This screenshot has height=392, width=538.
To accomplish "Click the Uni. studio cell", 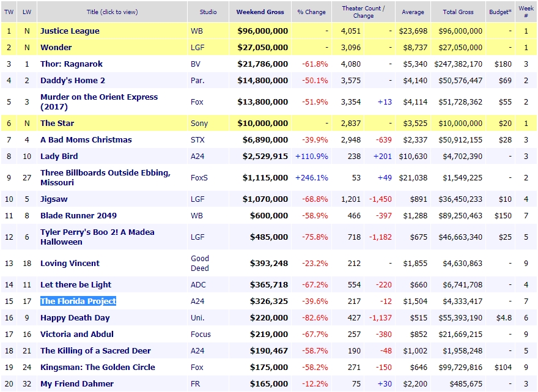I will 197,317.
